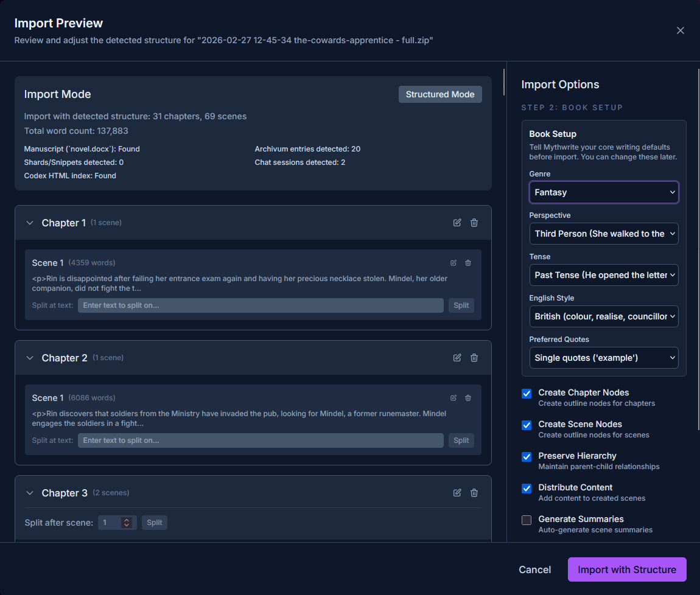Delete the 4359-word scene
700x595 pixels.
(468, 263)
